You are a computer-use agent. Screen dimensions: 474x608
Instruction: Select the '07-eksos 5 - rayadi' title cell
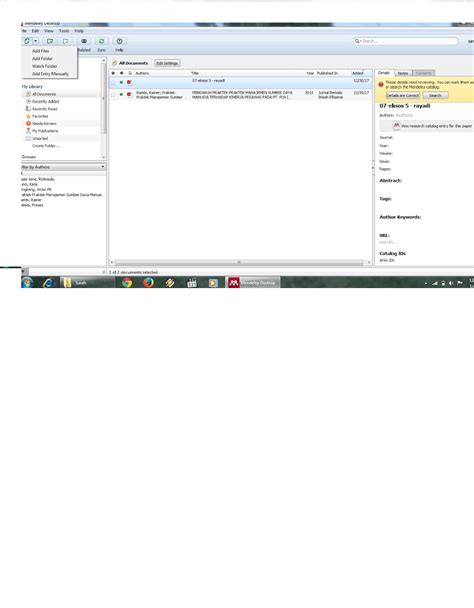click(208, 81)
